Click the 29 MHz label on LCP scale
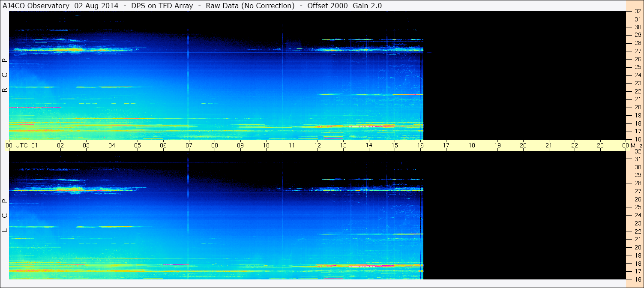Screen dimensions: 644x288 pyautogui.click(x=638, y=175)
